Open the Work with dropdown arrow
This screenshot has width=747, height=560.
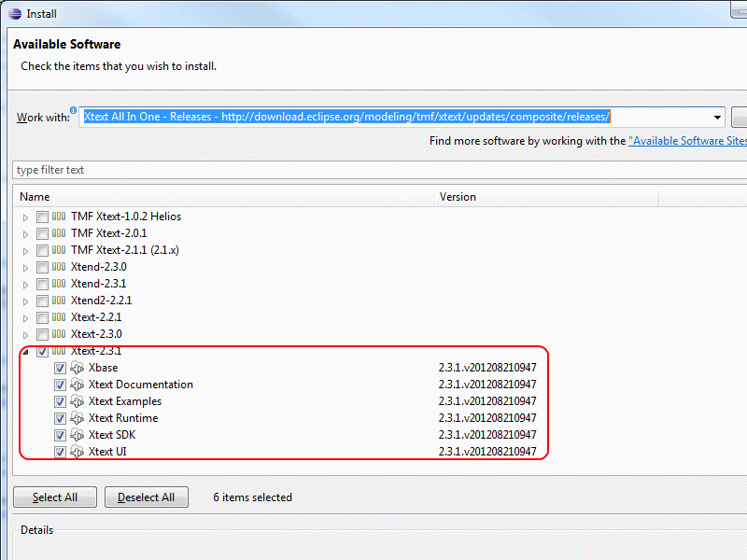(x=717, y=118)
